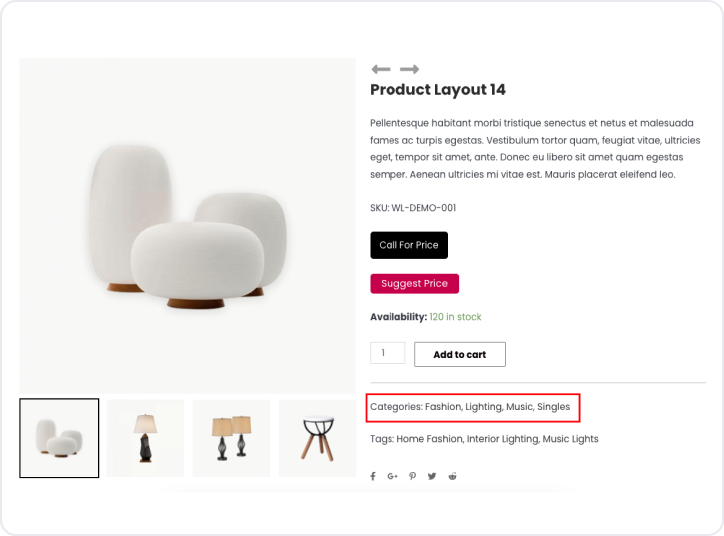Click the Suggest Price button
The image size is (724, 536).
(414, 284)
